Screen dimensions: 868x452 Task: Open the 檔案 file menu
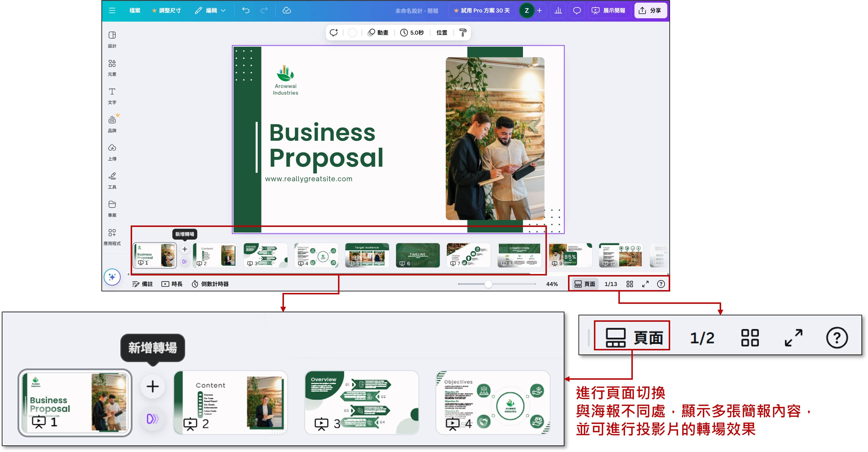[x=135, y=10]
